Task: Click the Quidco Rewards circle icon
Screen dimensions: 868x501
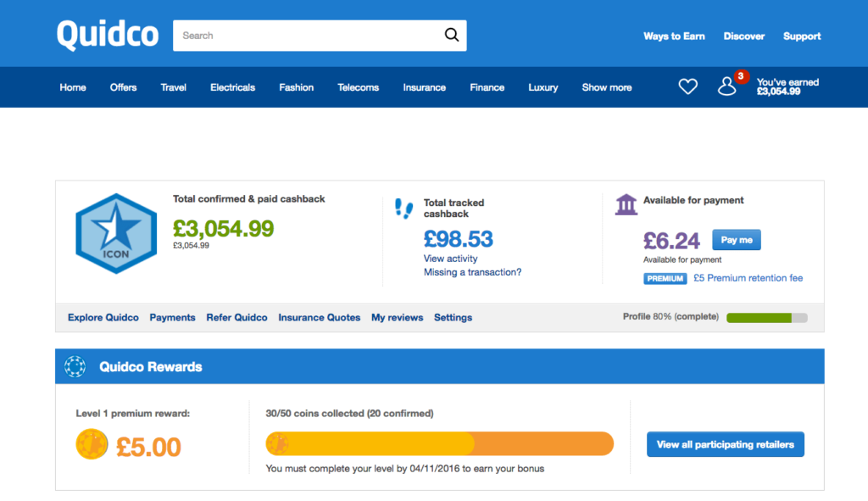Action: coord(75,366)
